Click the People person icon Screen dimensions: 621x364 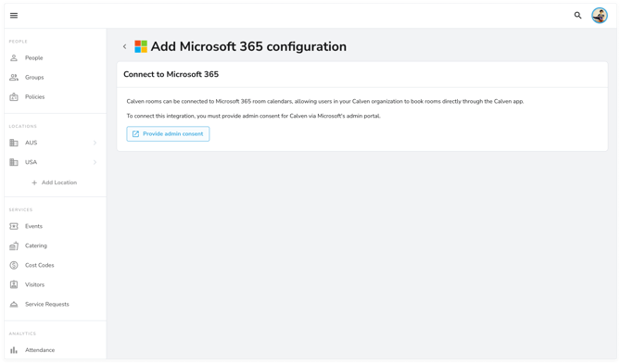[14, 57]
